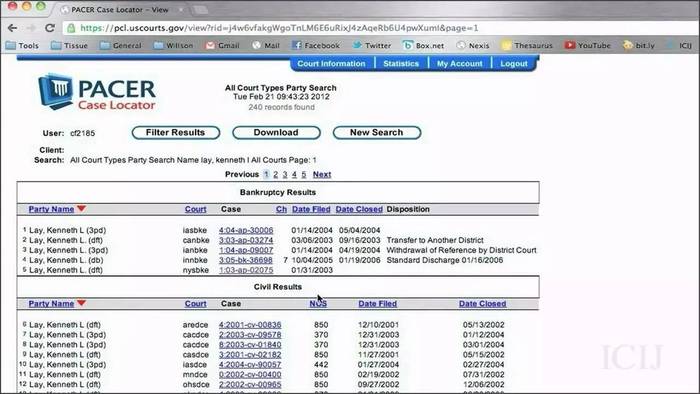Screen dimensions: 700x394
Task: Open case 4:04-ap-30006 link
Action: click(246, 230)
